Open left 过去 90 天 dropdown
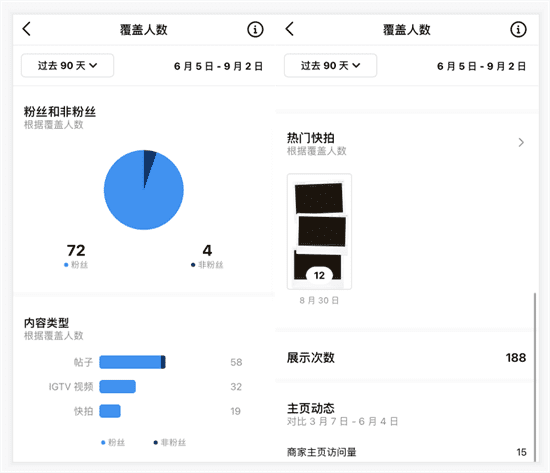Screen dimensions: 550x473 [67, 65]
